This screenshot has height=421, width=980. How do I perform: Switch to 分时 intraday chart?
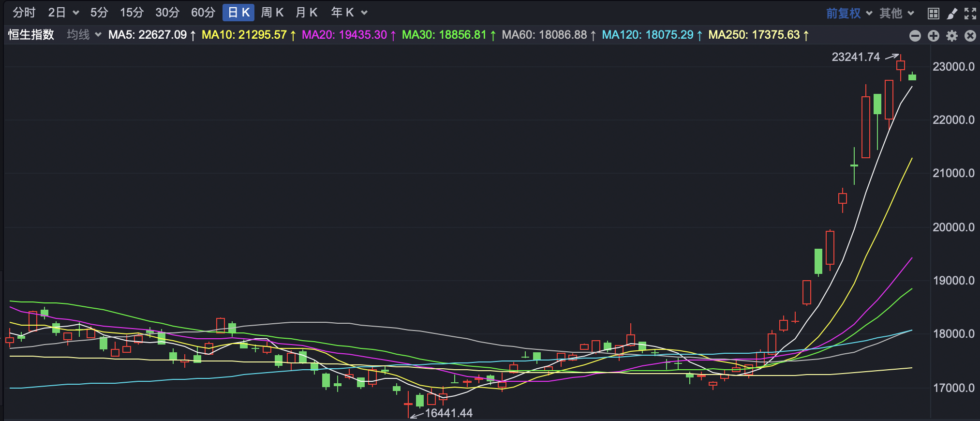pyautogui.click(x=24, y=13)
